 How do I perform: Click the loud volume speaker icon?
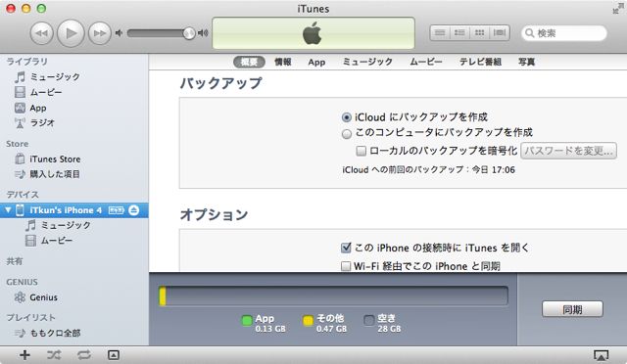click(203, 33)
